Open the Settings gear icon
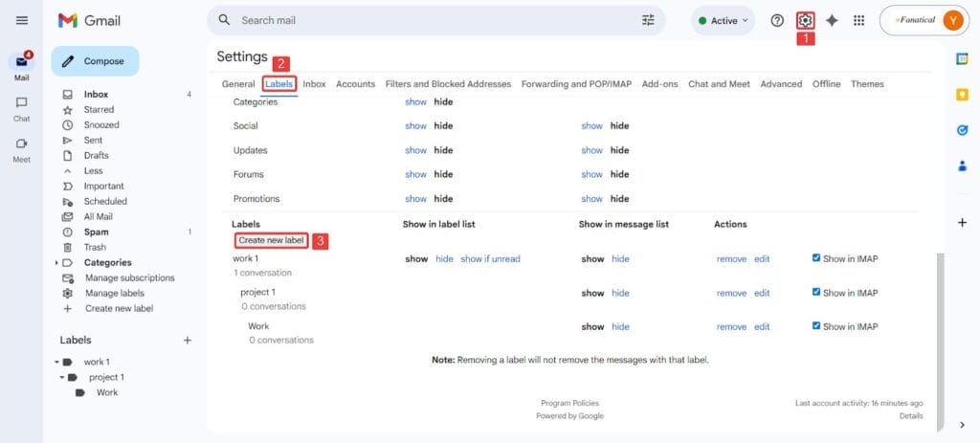980x443 pixels. click(x=805, y=20)
